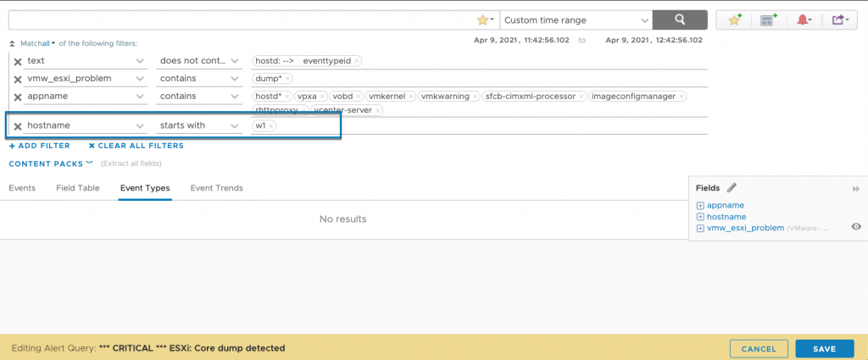Switch to the Event Trends tab
868x360 pixels.
pyautogui.click(x=216, y=188)
